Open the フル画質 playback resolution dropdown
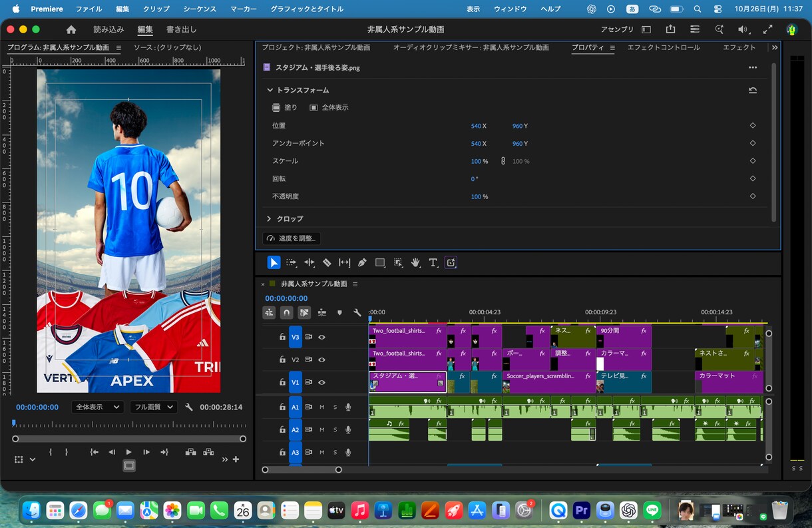812x528 pixels. 153,407
